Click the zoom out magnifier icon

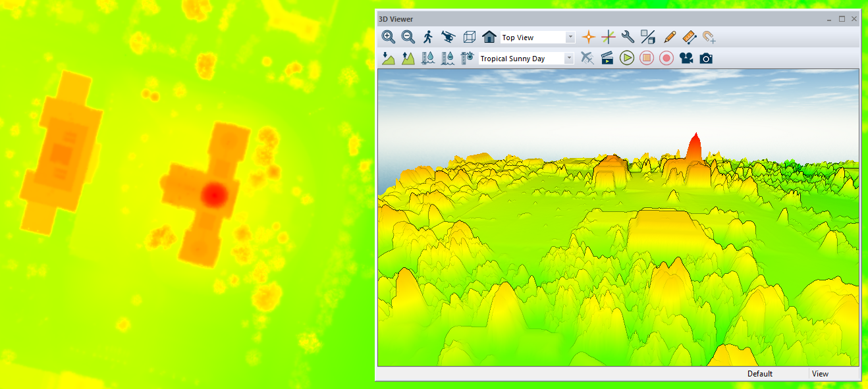point(408,38)
